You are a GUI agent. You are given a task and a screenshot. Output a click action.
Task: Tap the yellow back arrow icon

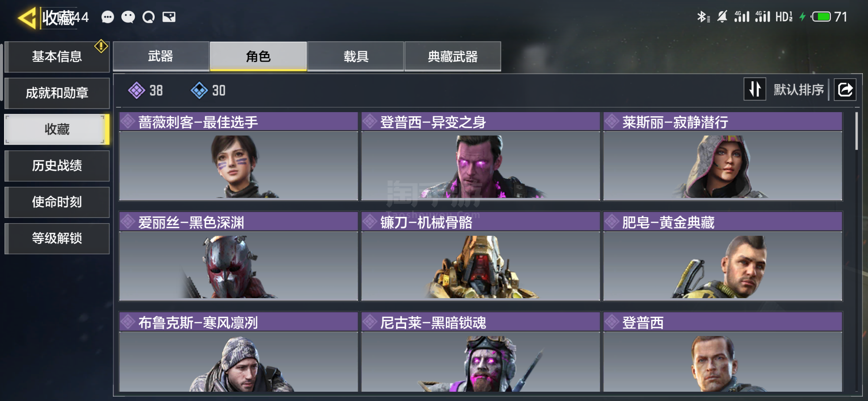[x=27, y=17]
